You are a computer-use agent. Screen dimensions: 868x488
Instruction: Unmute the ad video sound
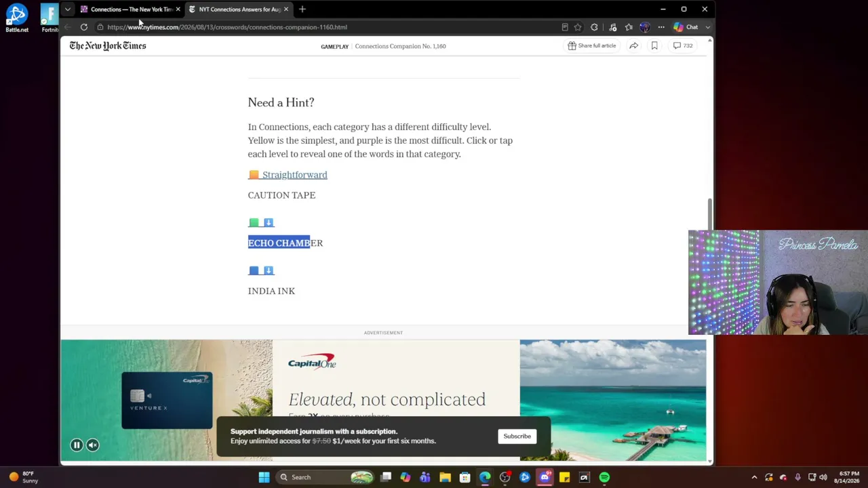(x=93, y=445)
